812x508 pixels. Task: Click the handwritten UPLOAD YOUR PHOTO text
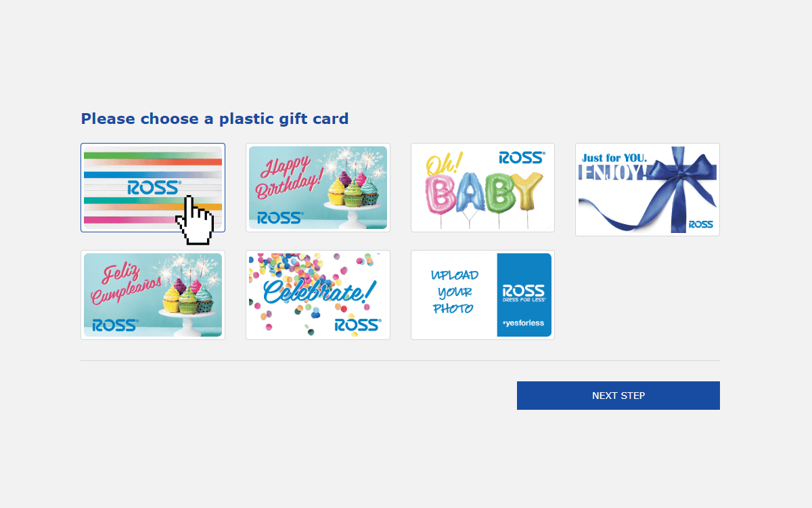pos(455,292)
